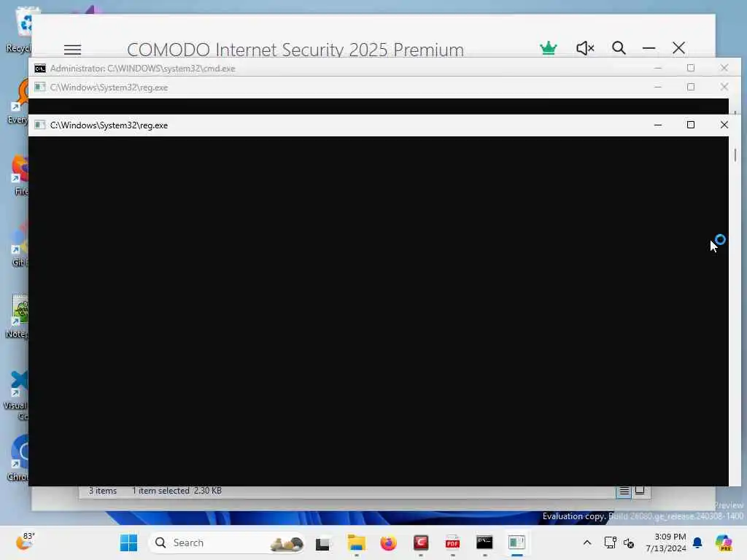Open the weather widget showing 83°
This screenshot has height=560, width=747.
coord(26,542)
